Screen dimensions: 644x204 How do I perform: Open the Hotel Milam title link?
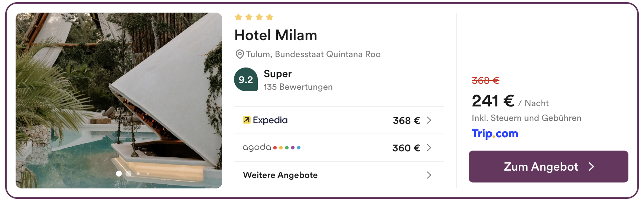(276, 35)
